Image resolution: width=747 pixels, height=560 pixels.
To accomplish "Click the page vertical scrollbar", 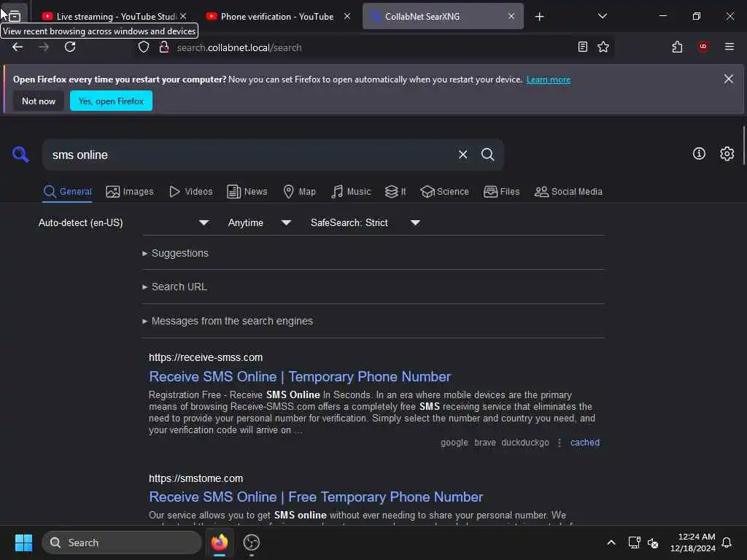I will [x=743, y=145].
